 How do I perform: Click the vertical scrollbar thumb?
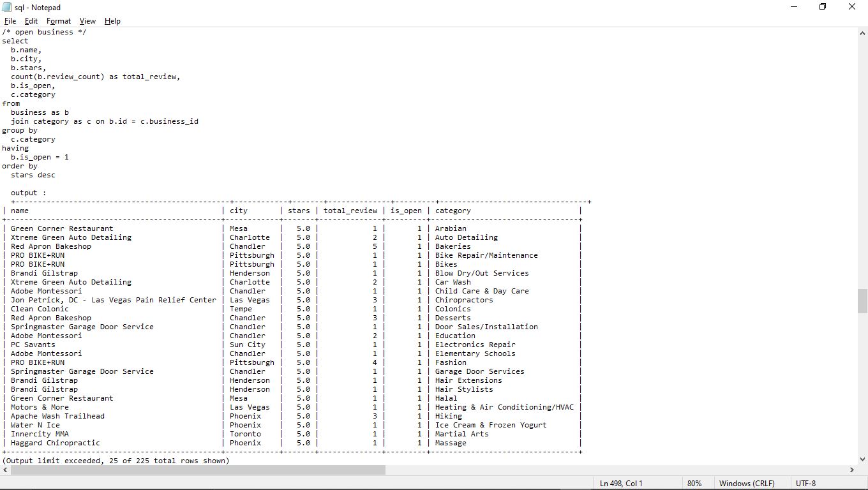coord(862,301)
